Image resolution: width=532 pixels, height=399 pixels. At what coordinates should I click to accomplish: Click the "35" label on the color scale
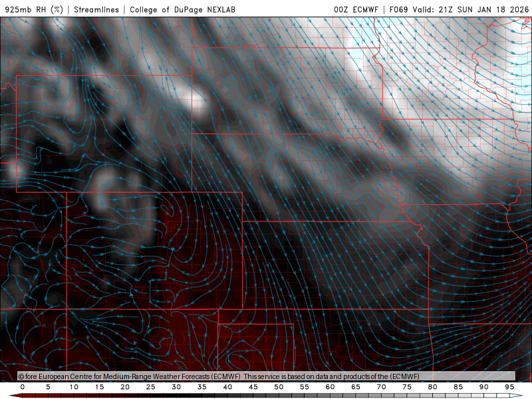202,387
